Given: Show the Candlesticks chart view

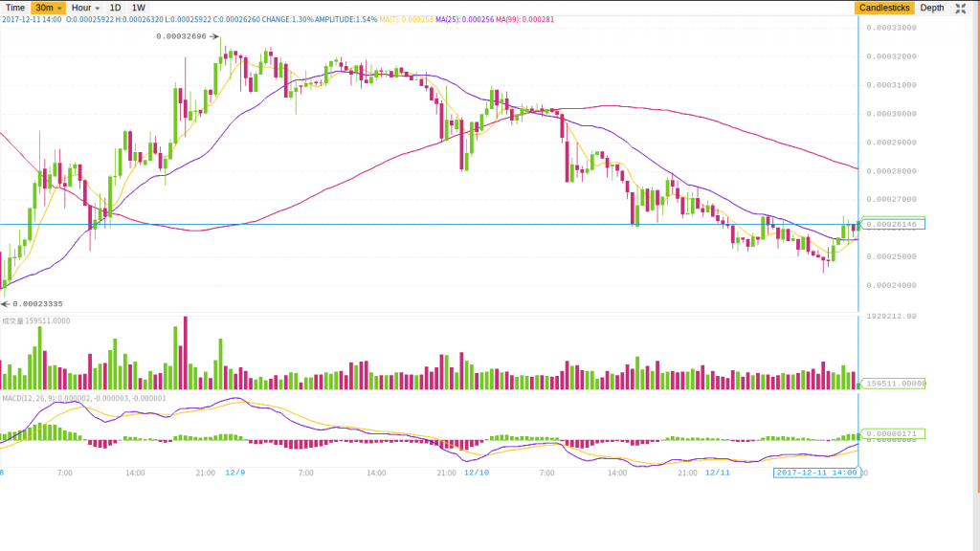Looking at the screenshot, I should pyautogui.click(x=884, y=8).
